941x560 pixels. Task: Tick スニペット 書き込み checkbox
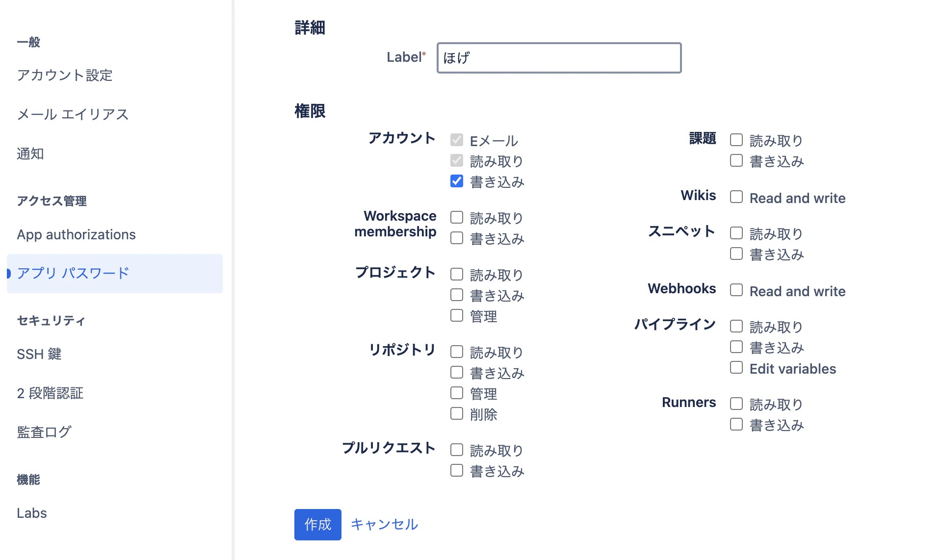[x=736, y=254]
